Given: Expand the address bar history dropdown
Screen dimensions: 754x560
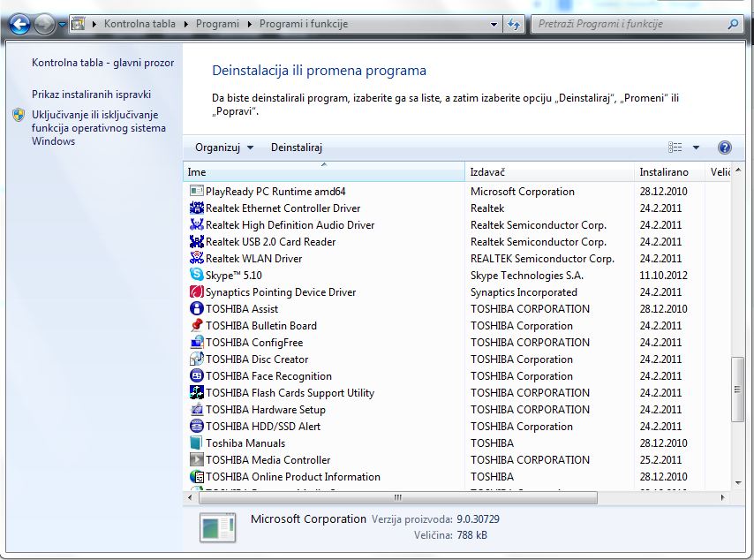Looking at the screenshot, I should click(x=494, y=25).
